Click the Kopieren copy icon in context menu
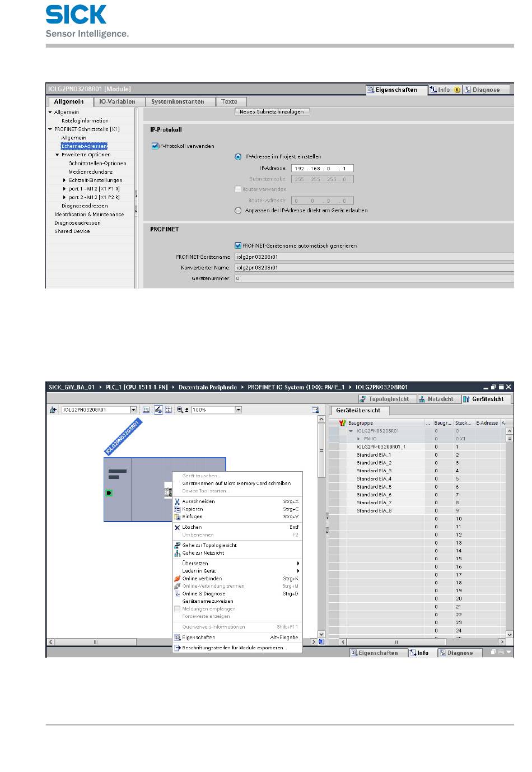Viewport: 532px width, 772px height. (177, 509)
